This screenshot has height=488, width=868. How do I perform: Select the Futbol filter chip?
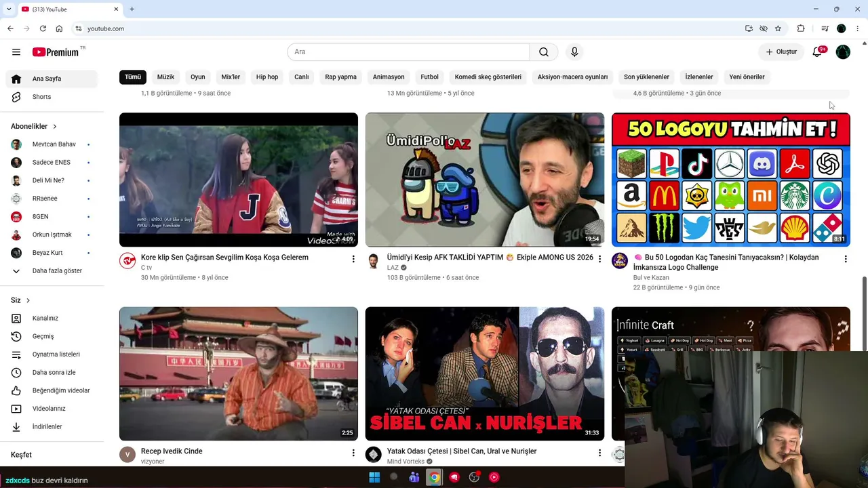pos(430,77)
